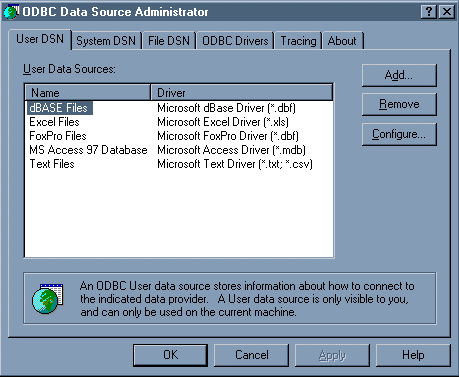The height and width of the screenshot is (377, 459).
Task: Click the ODBC globe icon in title bar
Action: [x=11, y=12]
